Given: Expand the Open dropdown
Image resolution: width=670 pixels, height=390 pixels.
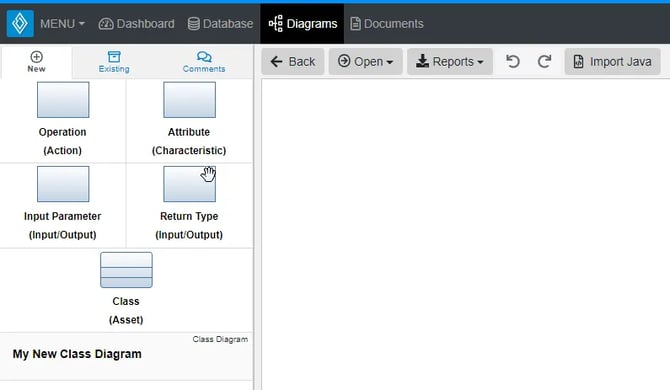Looking at the screenshot, I should click(x=365, y=62).
